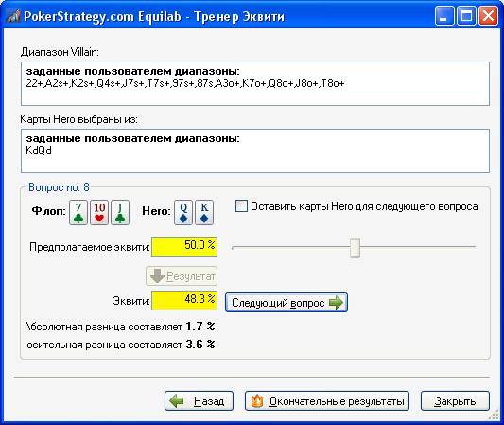The width and height of the screenshot is (504, 425).
Task: Click the equity result field showing 48.3 %
Action: (184, 300)
